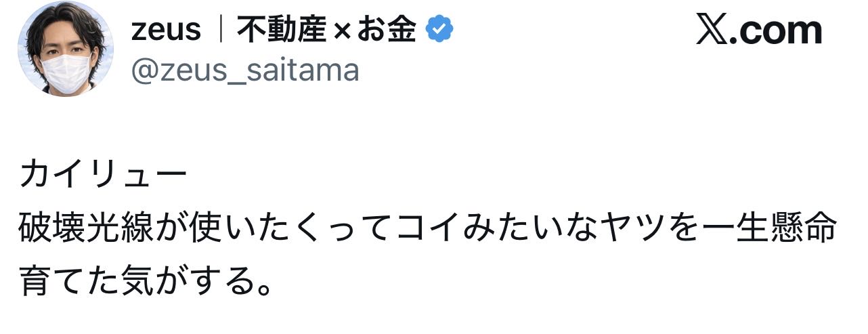Click the "不動産×お金" part of the name

click(x=326, y=30)
